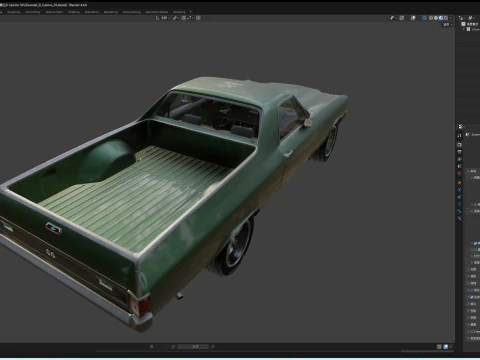The width and height of the screenshot is (480, 360).
Task: Open the Outliner editor type selector
Action: pos(462,18)
